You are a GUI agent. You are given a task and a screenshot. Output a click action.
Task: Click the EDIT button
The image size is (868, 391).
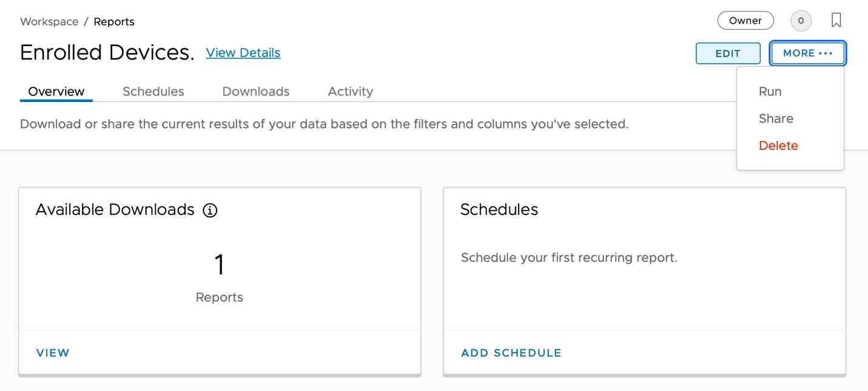pyautogui.click(x=728, y=53)
